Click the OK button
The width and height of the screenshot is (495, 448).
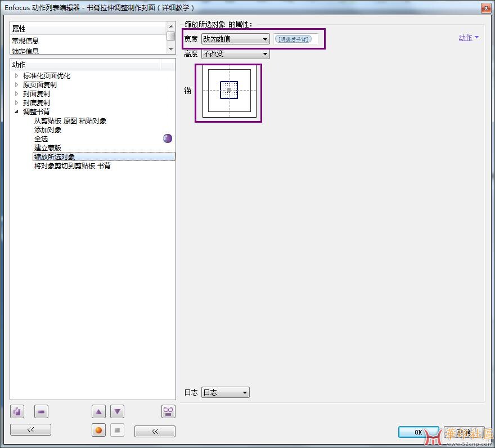pos(418,432)
